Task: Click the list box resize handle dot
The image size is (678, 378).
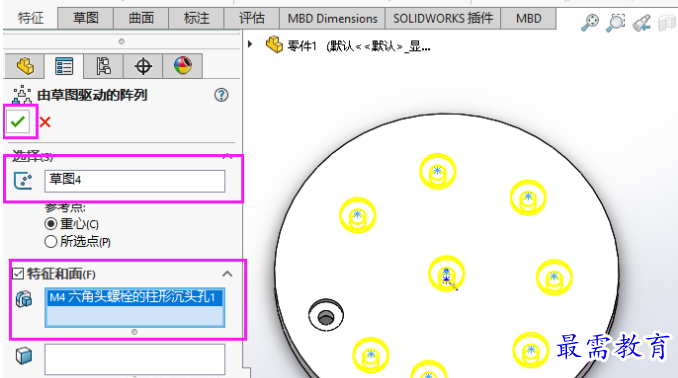Action: (x=134, y=332)
